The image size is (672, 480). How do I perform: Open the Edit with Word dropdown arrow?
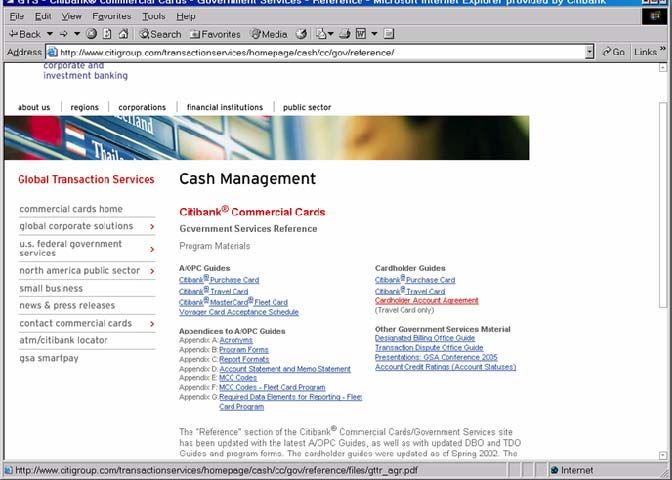374,34
